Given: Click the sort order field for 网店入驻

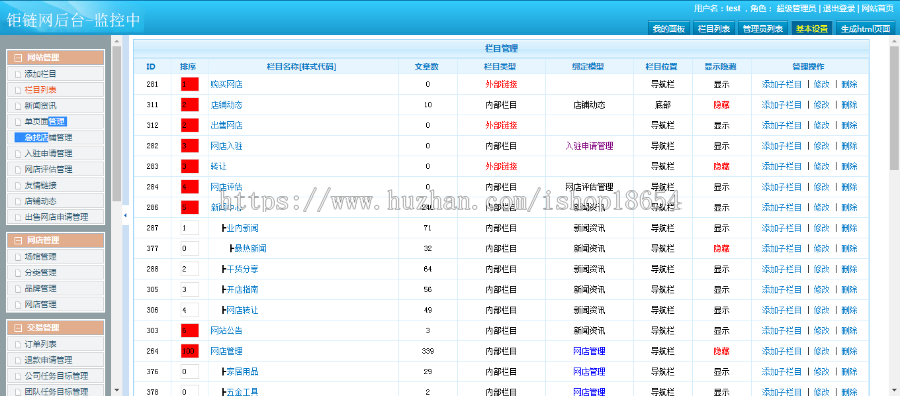Looking at the screenshot, I should 189,146.
